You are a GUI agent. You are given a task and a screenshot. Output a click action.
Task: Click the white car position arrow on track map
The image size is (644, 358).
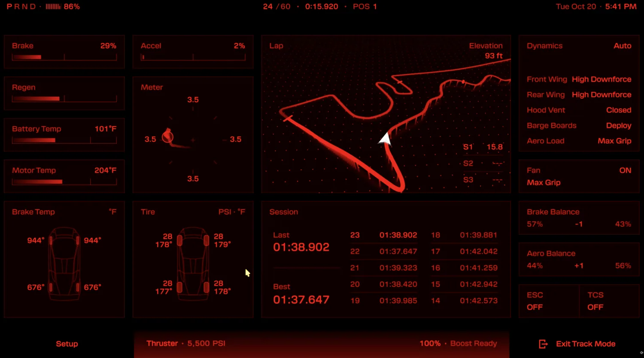click(x=385, y=138)
